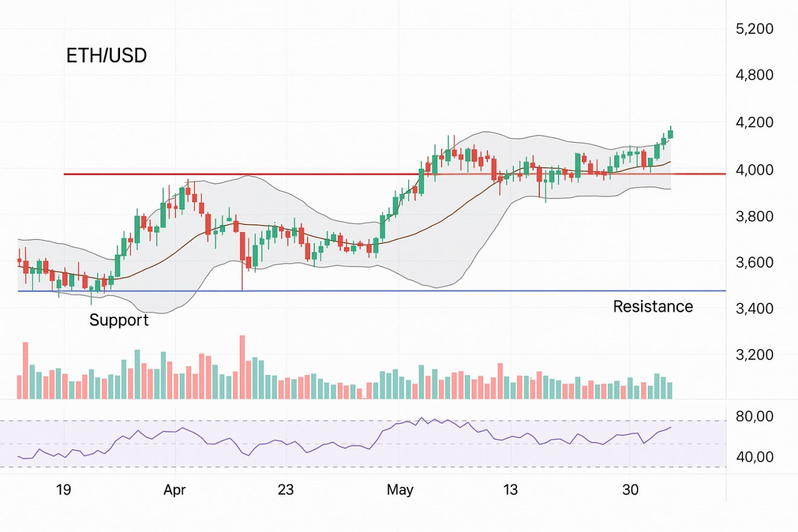Click the tallest red volume bar
The height and width of the screenshot is (532, 798).
point(242,367)
